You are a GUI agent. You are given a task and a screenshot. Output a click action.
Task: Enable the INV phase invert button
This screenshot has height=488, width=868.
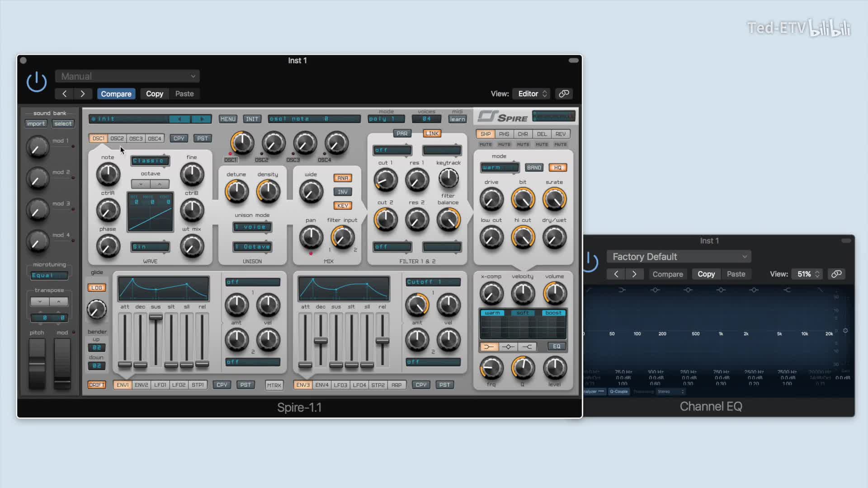pyautogui.click(x=343, y=192)
